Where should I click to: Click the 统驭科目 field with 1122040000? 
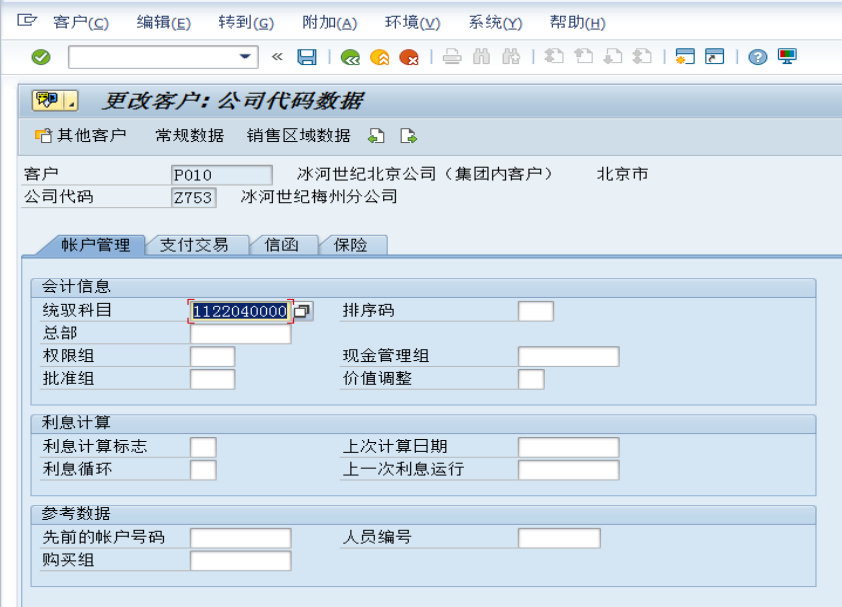tap(240, 311)
